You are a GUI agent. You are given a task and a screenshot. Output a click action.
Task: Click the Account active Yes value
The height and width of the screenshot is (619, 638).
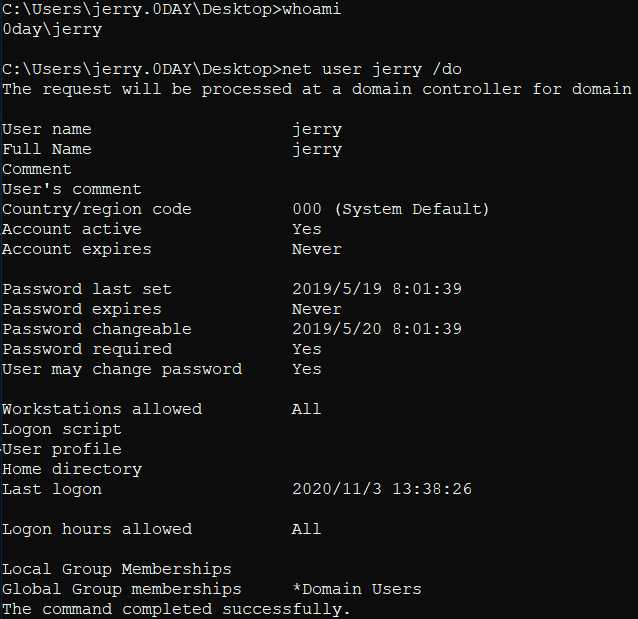(307, 229)
